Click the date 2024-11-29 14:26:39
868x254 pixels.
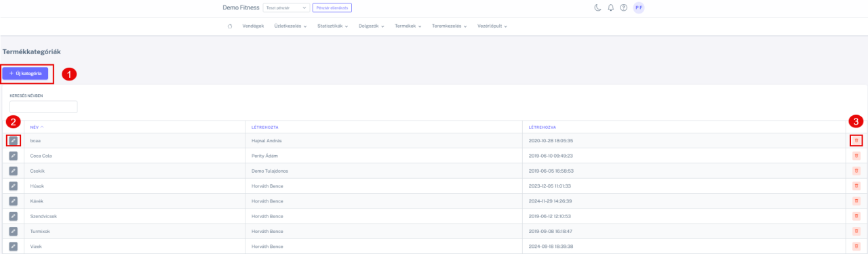point(551,200)
